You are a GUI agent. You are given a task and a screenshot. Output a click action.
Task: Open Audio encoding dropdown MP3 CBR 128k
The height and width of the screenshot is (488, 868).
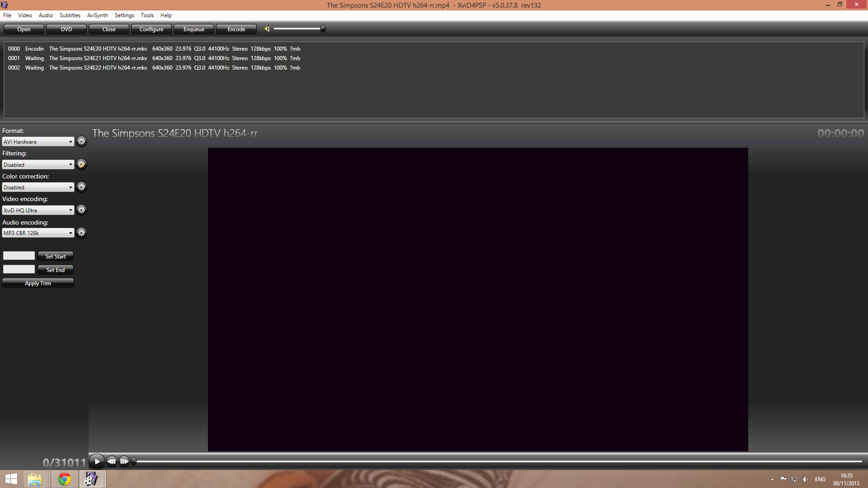click(x=38, y=233)
